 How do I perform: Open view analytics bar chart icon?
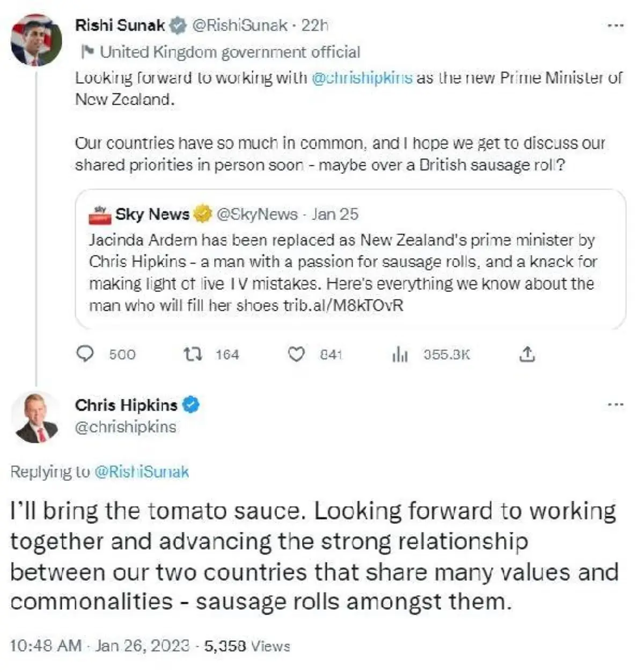[400, 354]
